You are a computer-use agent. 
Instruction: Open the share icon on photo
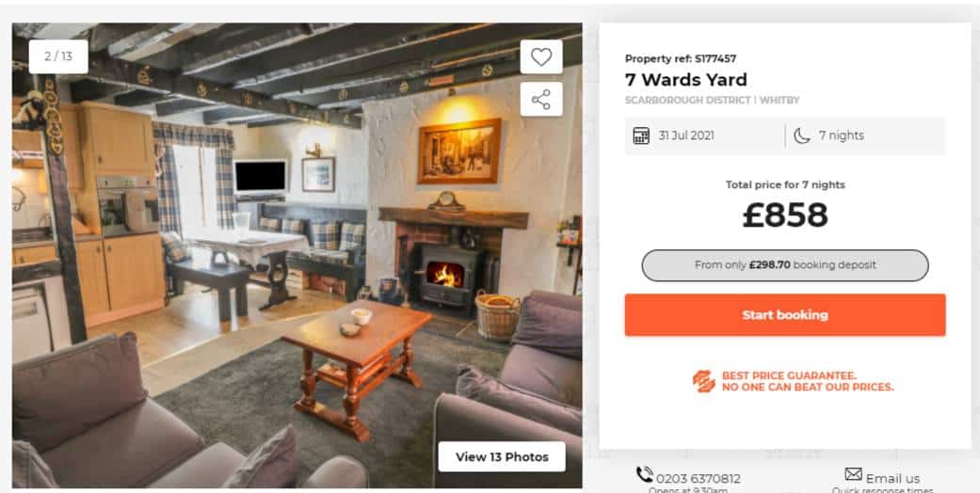point(541,100)
